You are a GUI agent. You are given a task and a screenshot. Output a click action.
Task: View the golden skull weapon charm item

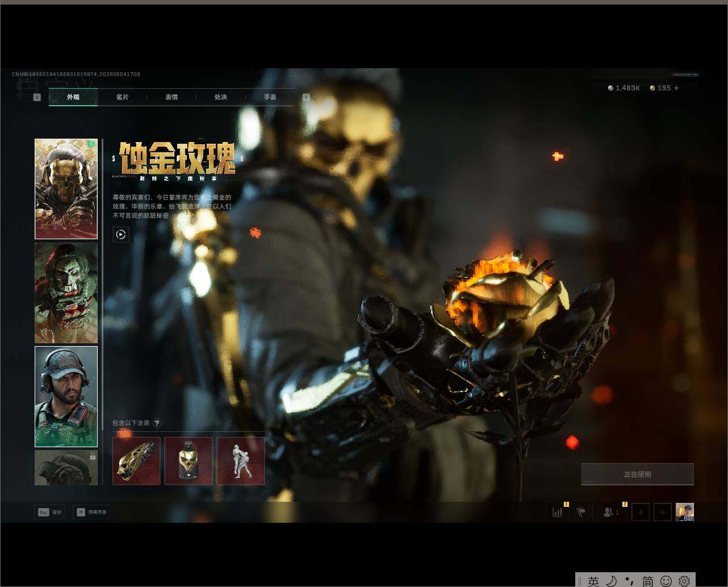(x=136, y=461)
